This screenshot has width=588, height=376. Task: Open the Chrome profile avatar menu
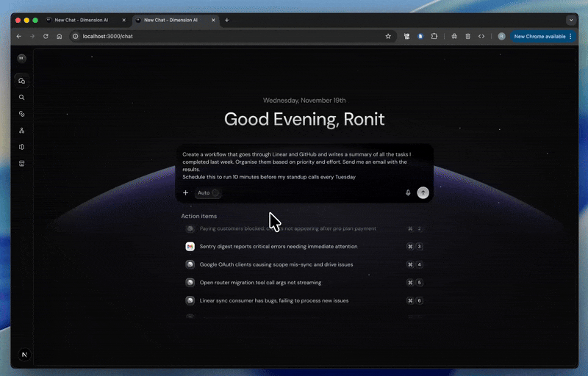pos(501,36)
